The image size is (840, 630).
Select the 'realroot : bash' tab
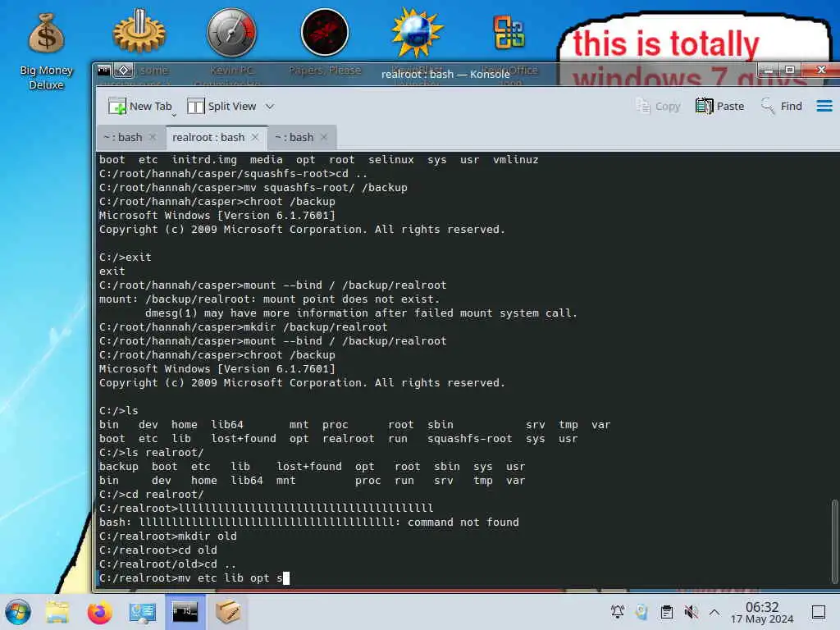point(208,138)
